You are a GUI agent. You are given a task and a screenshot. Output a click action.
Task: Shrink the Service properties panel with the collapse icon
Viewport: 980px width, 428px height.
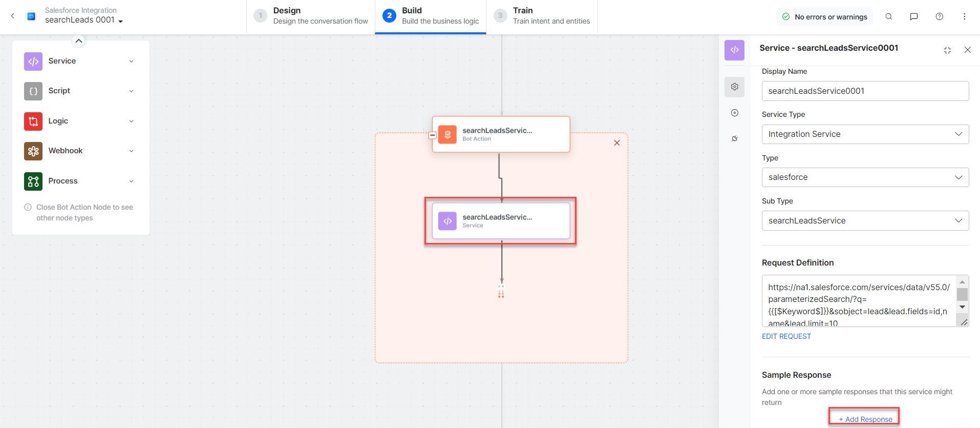(x=947, y=50)
